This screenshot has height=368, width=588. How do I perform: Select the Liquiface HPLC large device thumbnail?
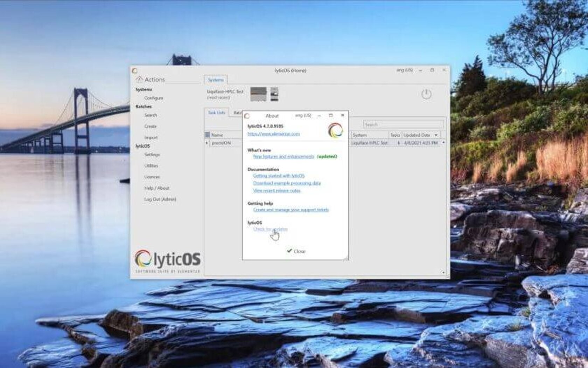coord(258,94)
